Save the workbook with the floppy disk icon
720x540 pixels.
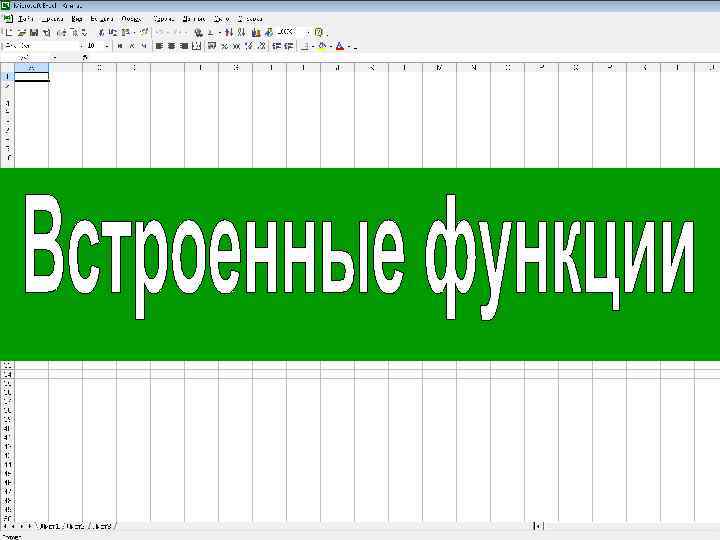(34, 32)
